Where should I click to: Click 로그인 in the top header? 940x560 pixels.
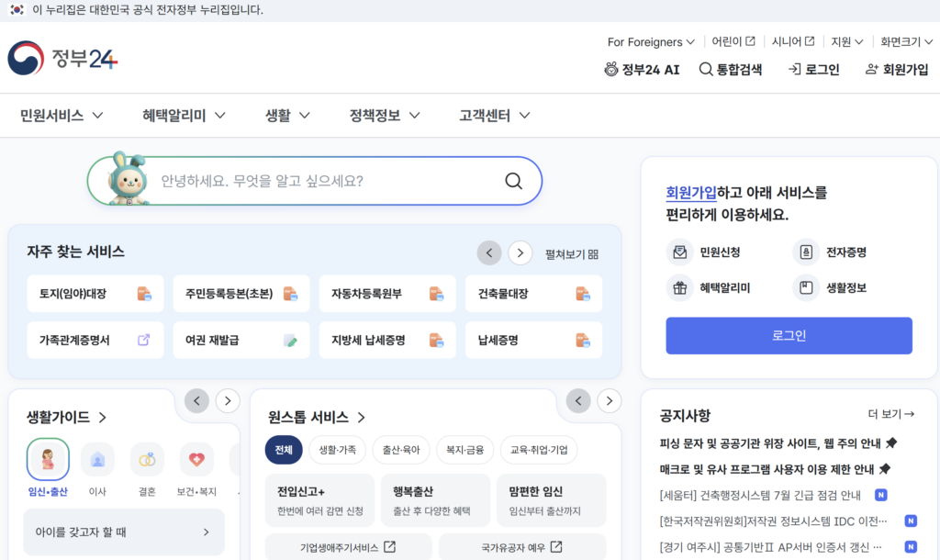[x=813, y=70]
